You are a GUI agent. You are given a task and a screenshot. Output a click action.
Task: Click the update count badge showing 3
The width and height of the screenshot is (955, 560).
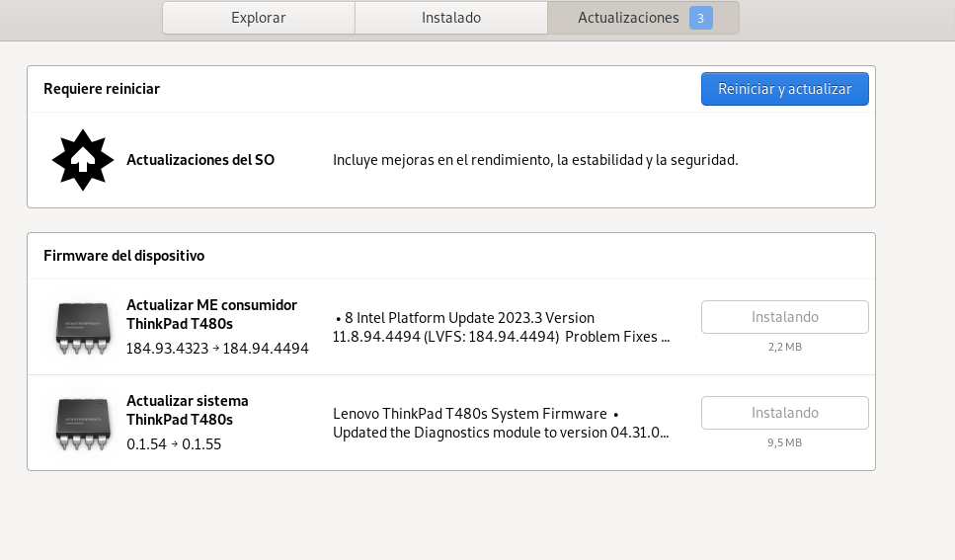(700, 18)
